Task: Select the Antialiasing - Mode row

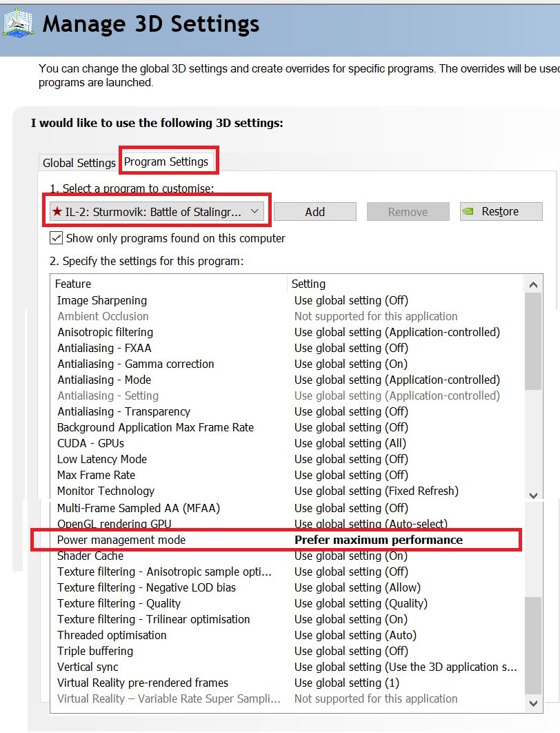Action: pos(287,380)
